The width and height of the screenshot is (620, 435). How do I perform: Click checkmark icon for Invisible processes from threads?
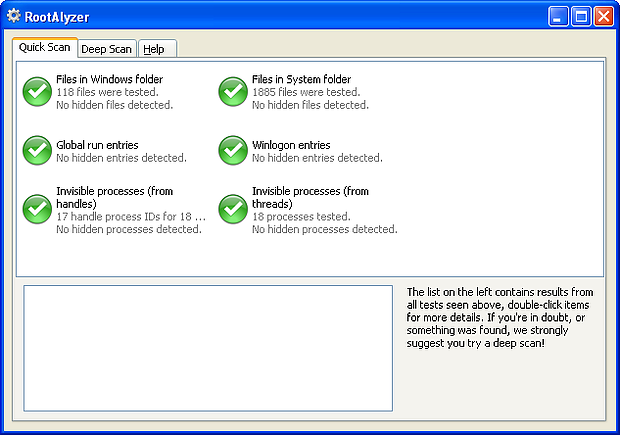coord(233,209)
